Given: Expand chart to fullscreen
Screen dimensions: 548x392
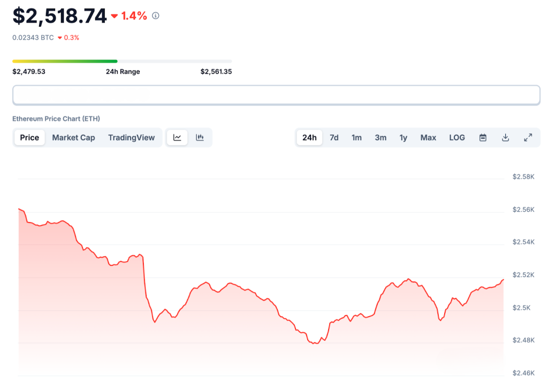Looking at the screenshot, I should (528, 137).
